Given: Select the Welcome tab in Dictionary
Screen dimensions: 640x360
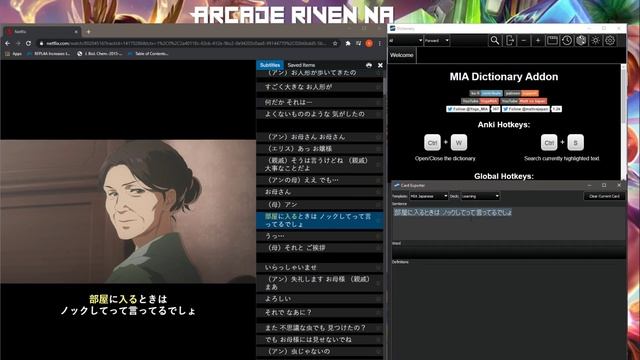Looking at the screenshot, I should pos(402,55).
